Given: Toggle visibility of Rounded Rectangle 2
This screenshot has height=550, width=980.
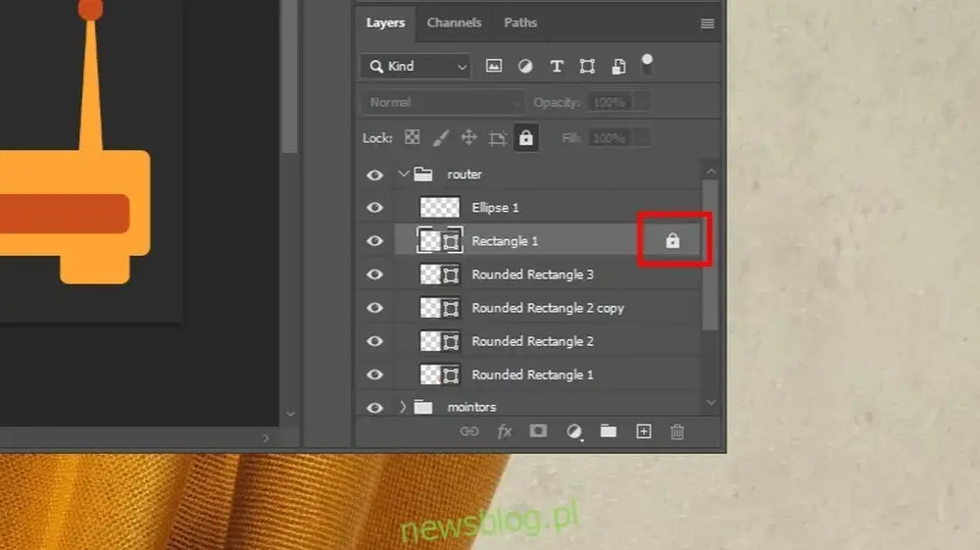Looking at the screenshot, I should (x=374, y=341).
